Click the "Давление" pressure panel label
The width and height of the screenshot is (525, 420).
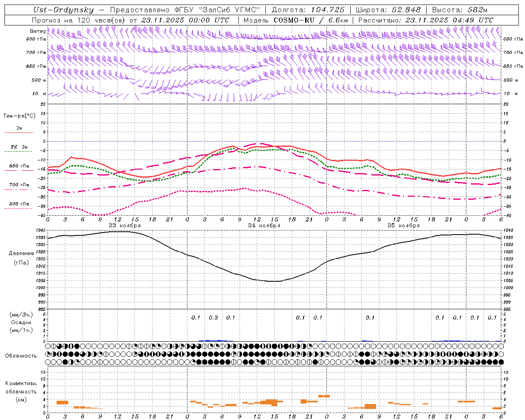(x=21, y=253)
